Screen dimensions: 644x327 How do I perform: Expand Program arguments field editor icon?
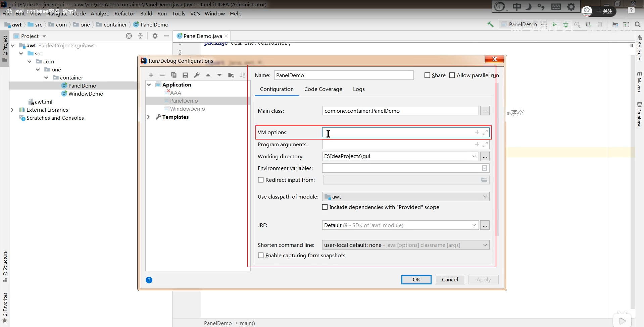coord(485,145)
